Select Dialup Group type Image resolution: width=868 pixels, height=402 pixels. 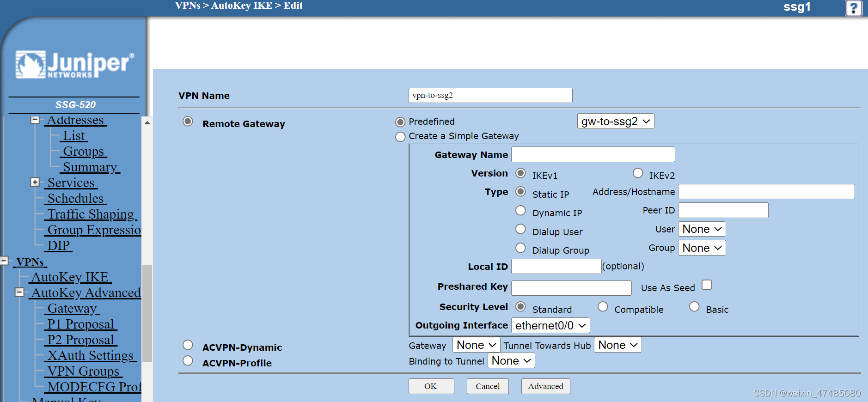tap(520, 248)
